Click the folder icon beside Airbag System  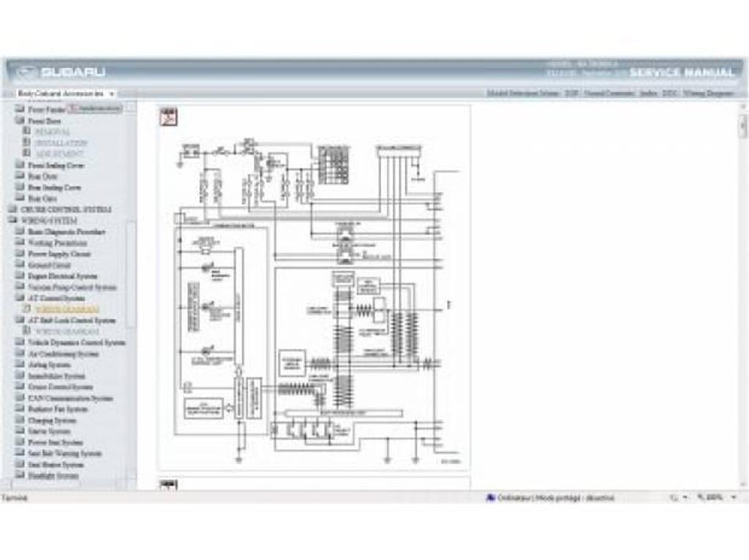click(20, 364)
